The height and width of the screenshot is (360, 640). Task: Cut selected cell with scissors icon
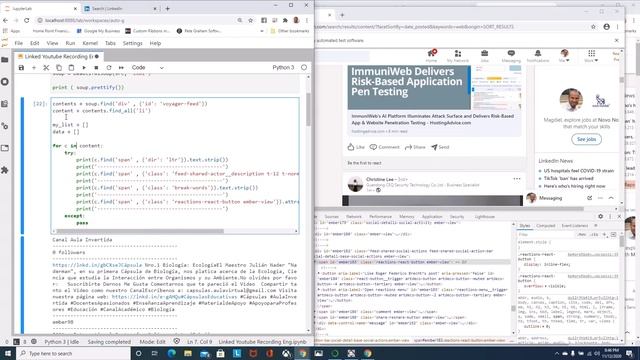(x=46, y=68)
